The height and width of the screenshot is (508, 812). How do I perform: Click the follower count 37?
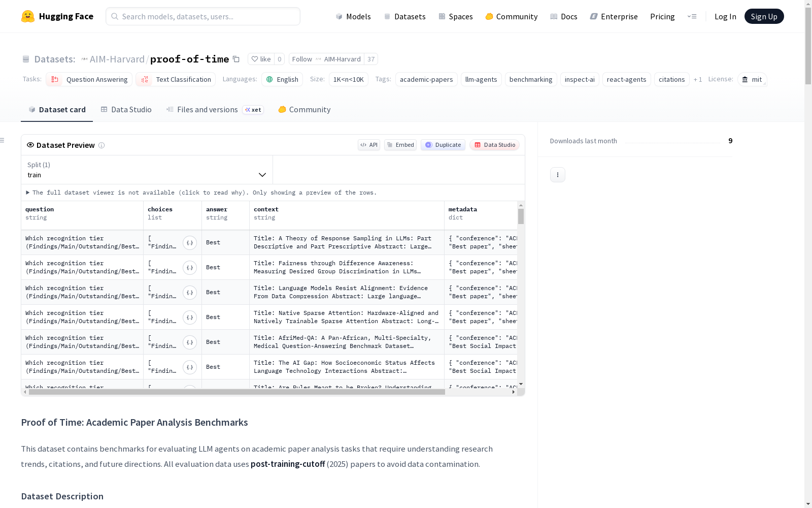click(x=371, y=59)
